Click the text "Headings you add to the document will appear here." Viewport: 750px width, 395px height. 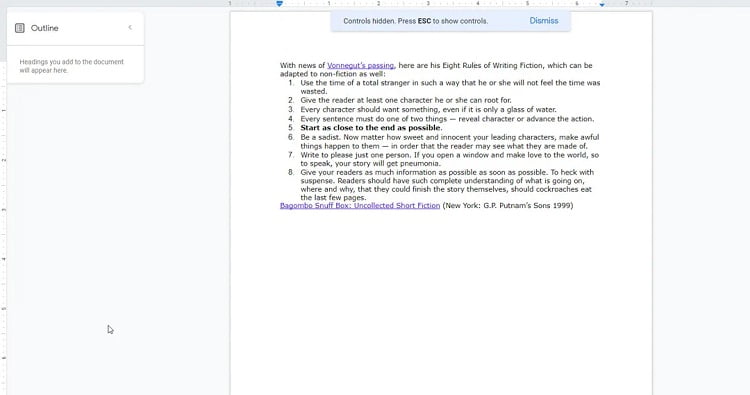click(x=71, y=66)
